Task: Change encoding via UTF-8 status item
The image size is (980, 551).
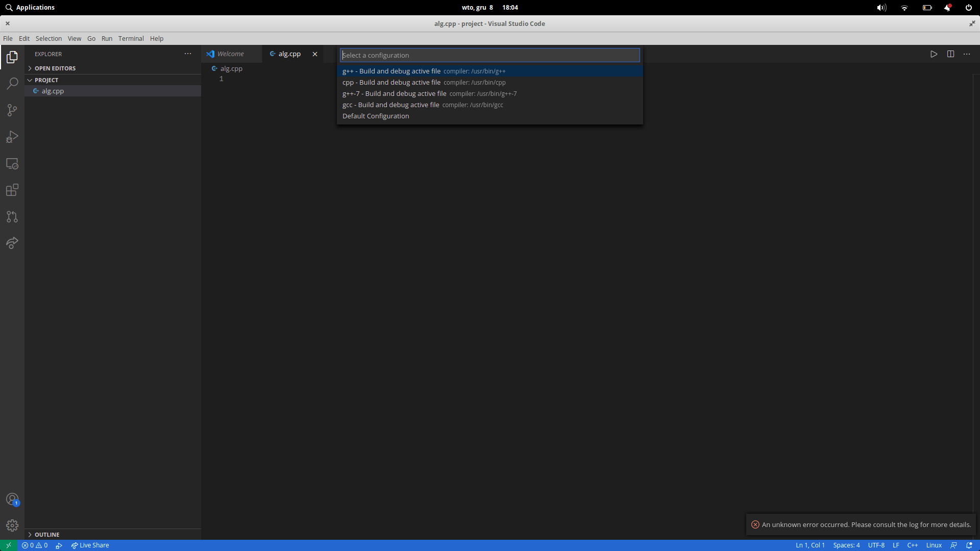Action: pos(876,545)
